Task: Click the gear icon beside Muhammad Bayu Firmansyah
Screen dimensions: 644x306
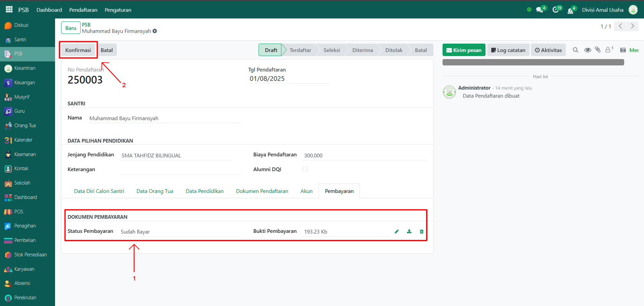Action: click(155, 31)
